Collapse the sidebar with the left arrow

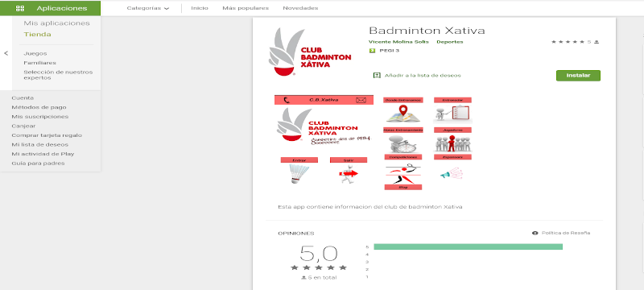6,53
